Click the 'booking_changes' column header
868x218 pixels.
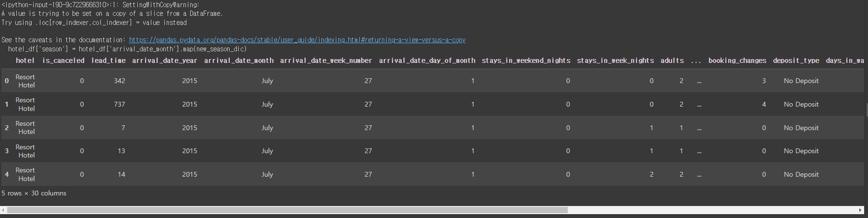pos(737,61)
